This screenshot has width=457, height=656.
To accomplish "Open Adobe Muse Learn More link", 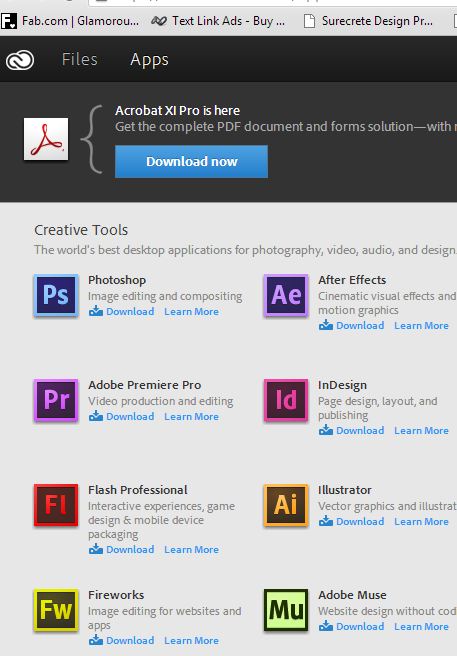I will coord(421,627).
